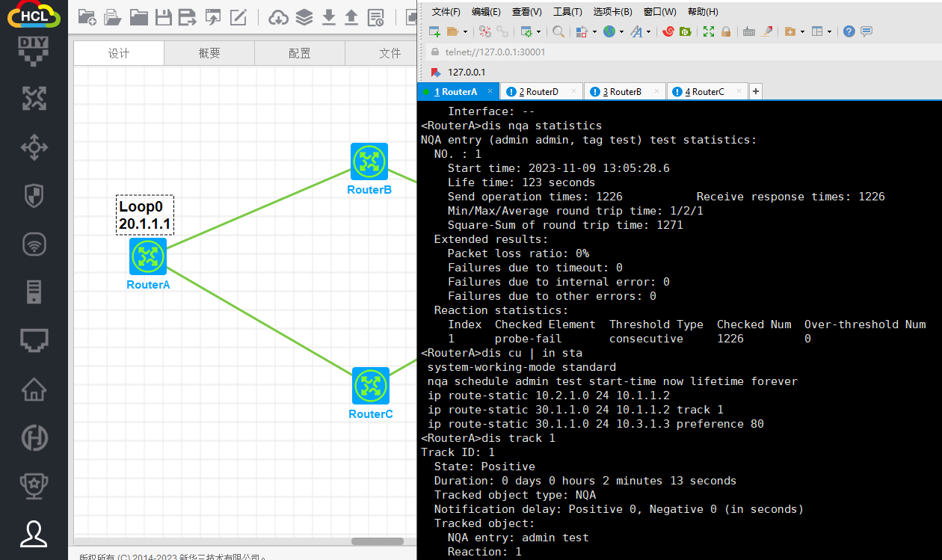Viewport: 942px width, 560px height.
Task: Click the new project folder icon
Action: pos(87,17)
